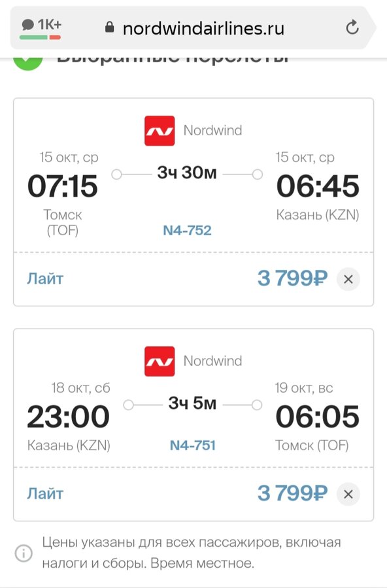Image resolution: width=387 pixels, height=588 pixels.
Task: Tap the 07:15 departure time from Томск
Action: click(x=63, y=186)
